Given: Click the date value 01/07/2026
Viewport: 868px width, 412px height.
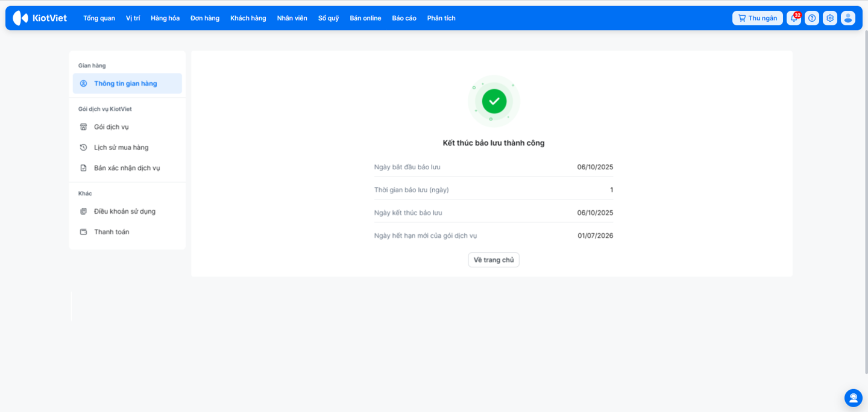Looking at the screenshot, I should click(x=596, y=236).
